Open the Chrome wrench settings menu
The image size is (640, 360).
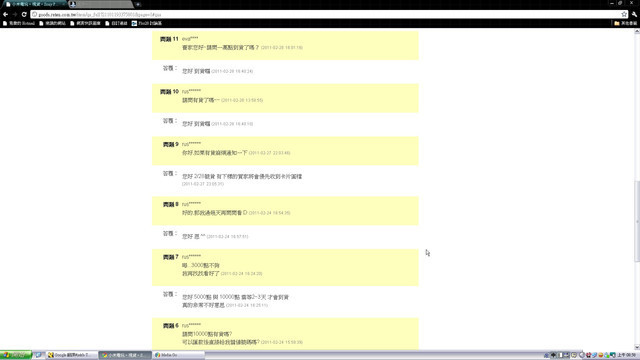(634, 14)
